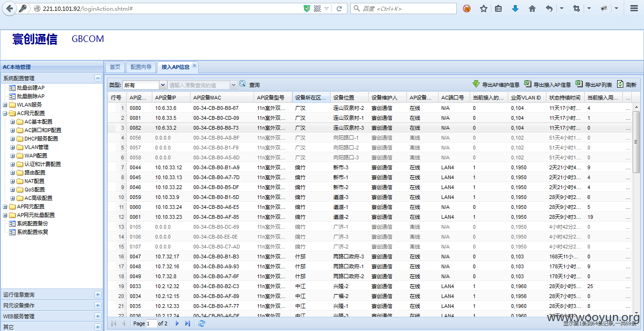
Task: Click 刷新 button text
Action: click(631, 85)
